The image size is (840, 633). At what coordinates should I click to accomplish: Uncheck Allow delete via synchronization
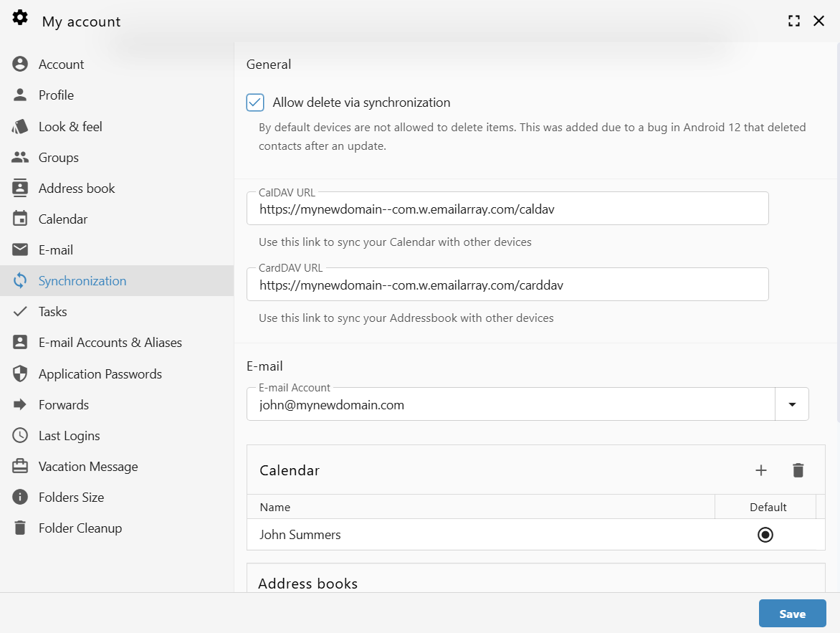(254, 103)
